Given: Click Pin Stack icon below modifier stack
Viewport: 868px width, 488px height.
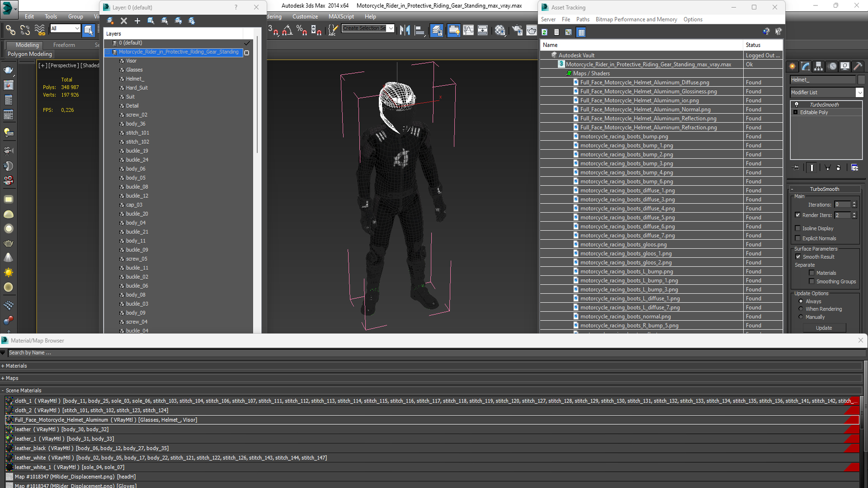Looking at the screenshot, I should tap(796, 168).
